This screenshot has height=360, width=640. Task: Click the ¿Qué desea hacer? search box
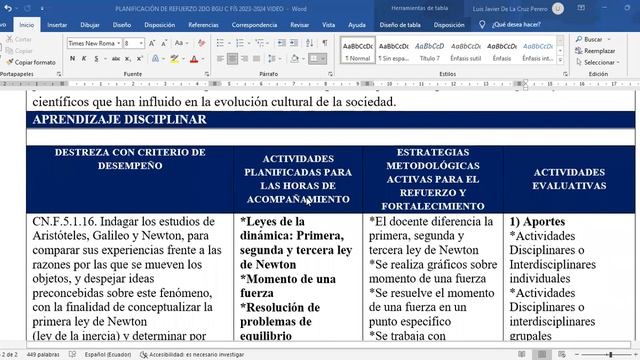(x=516, y=25)
